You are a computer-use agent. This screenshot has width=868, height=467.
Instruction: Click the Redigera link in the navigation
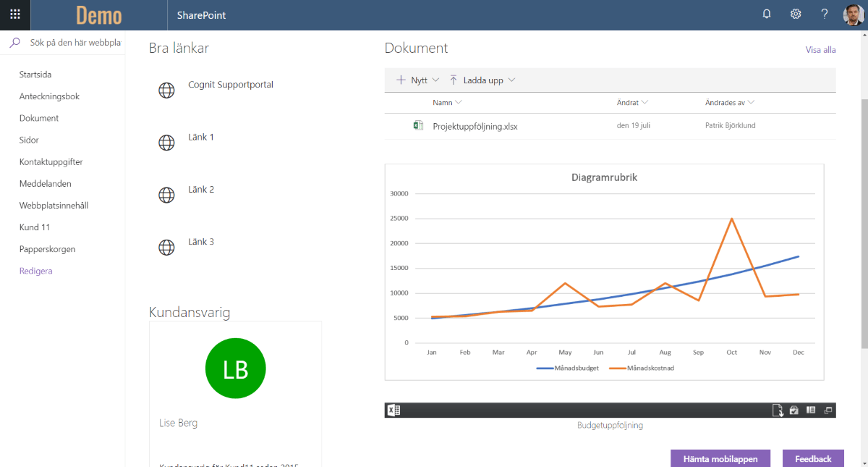click(36, 271)
